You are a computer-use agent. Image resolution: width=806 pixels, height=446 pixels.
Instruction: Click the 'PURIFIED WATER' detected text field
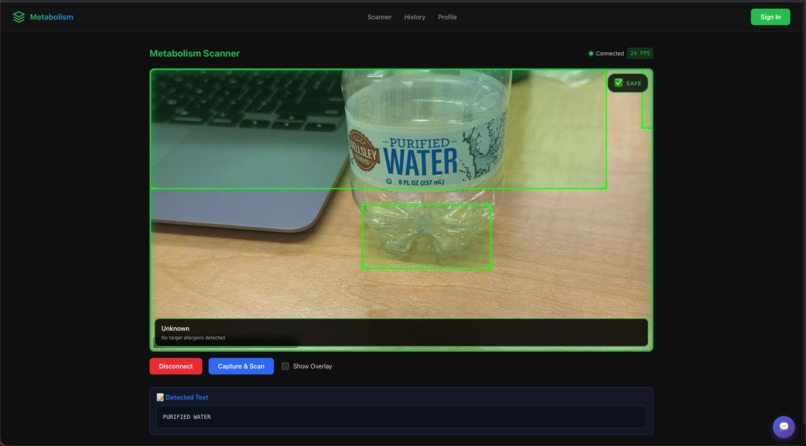[401, 417]
